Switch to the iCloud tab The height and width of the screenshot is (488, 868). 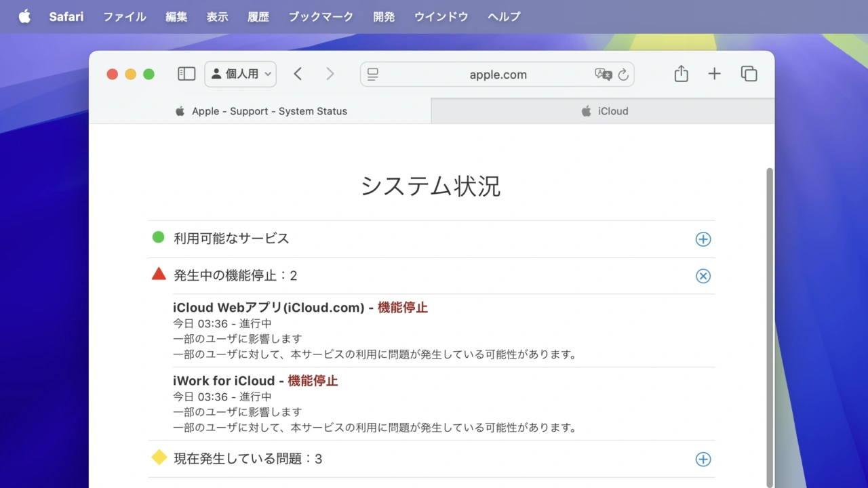[x=603, y=111]
